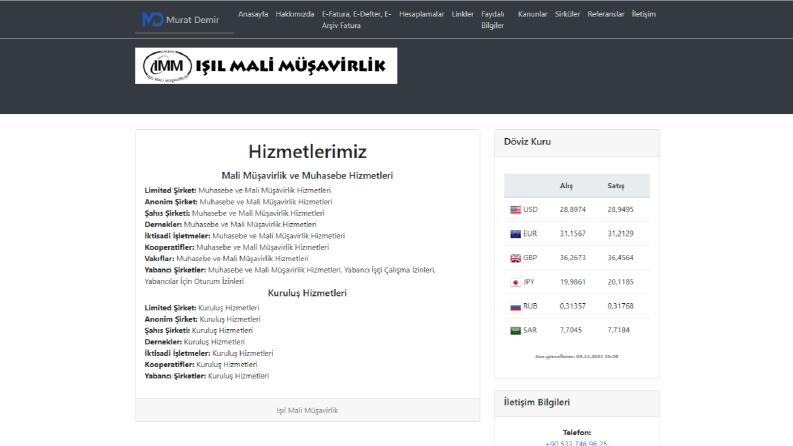Screen dimensions: 793x446
Task: Click the Döviz Kuru panel header
Action: pos(577,143)
